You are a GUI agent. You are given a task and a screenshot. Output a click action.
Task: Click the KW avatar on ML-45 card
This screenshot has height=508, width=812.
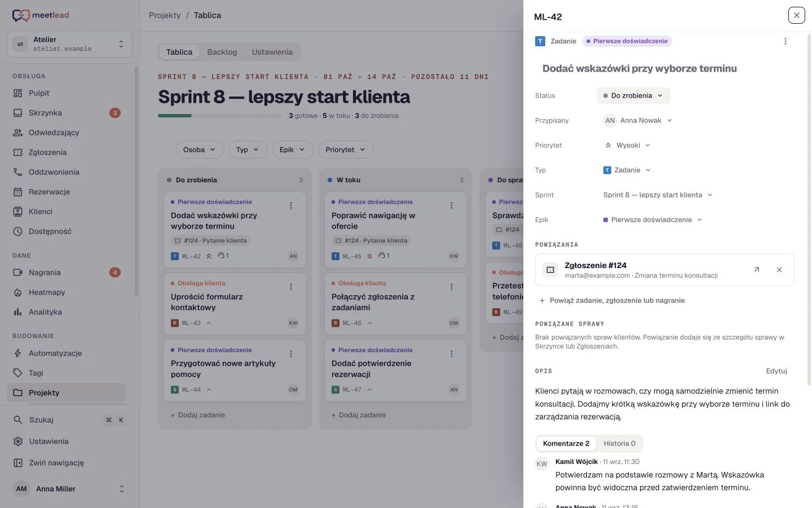tap(454, 256)
